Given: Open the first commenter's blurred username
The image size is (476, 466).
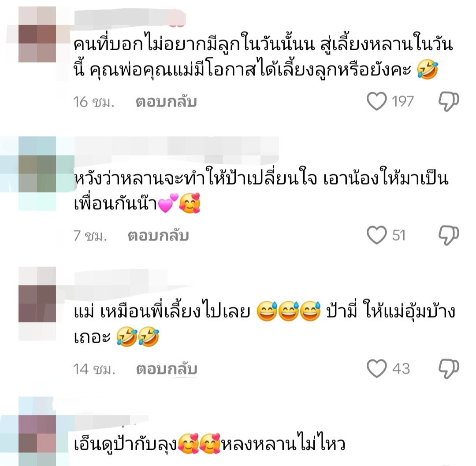Looking at the screenshot, I should click(130, 18).
